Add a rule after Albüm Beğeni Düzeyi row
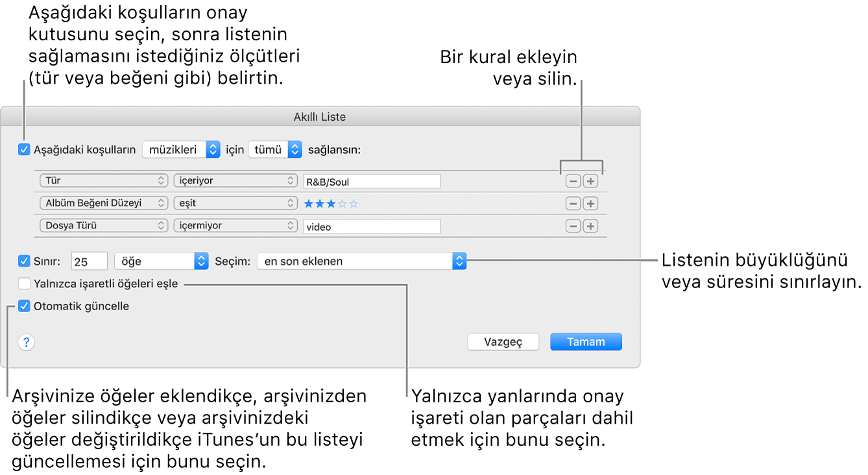The height and width of the screenshot is (475, 868). tap(590, 204)
